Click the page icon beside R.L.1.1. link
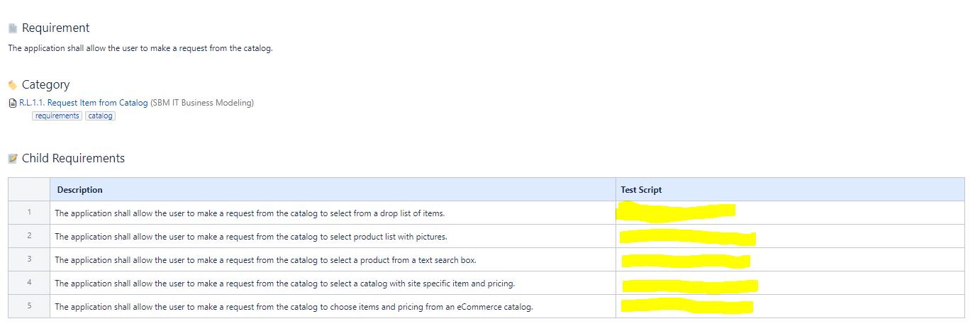Image resolution: width=980 pixels, height=331 pixels. pyautogui.click(x=12, y=103)
